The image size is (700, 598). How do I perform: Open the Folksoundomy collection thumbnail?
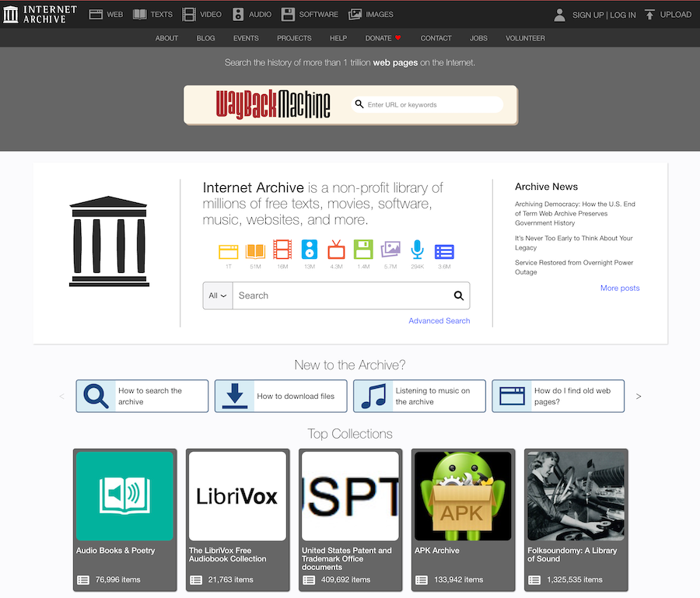(576, 496)
